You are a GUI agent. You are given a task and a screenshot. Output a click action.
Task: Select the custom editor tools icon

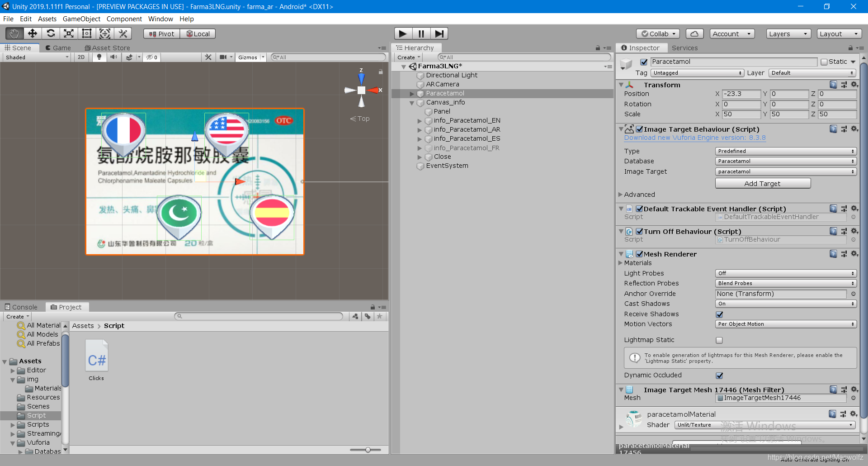coord(123,33)
